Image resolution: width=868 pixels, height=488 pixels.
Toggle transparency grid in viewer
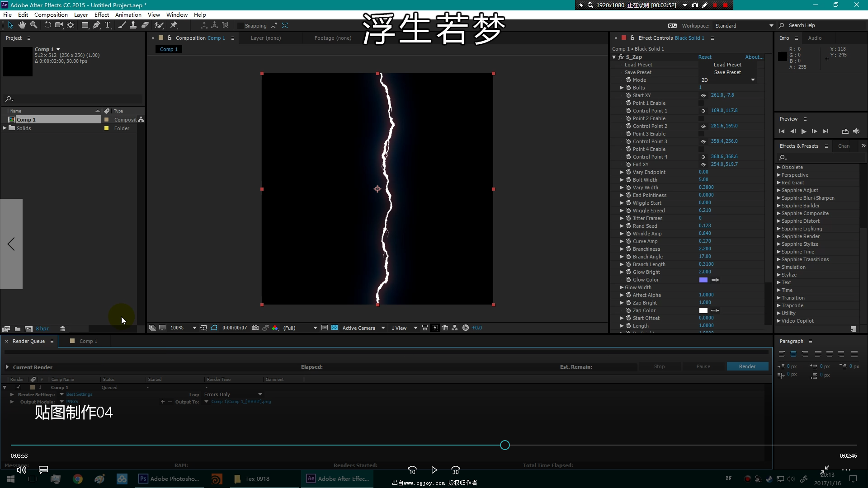point(335,328)
